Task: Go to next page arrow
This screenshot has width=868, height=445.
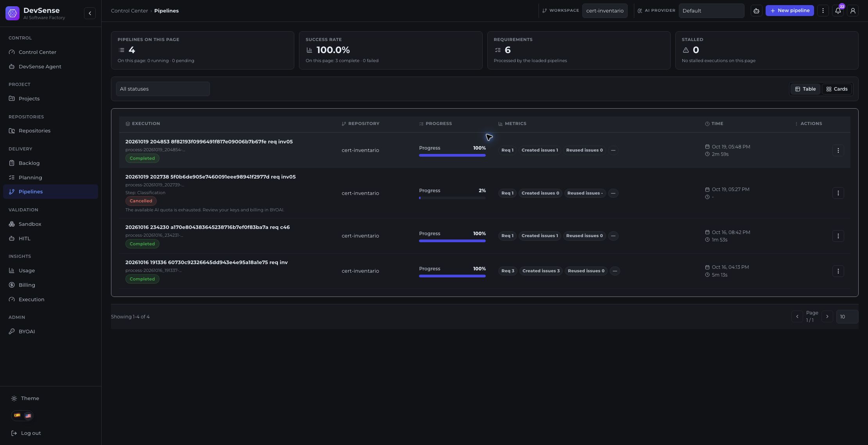Action: [x=827, y=316]
